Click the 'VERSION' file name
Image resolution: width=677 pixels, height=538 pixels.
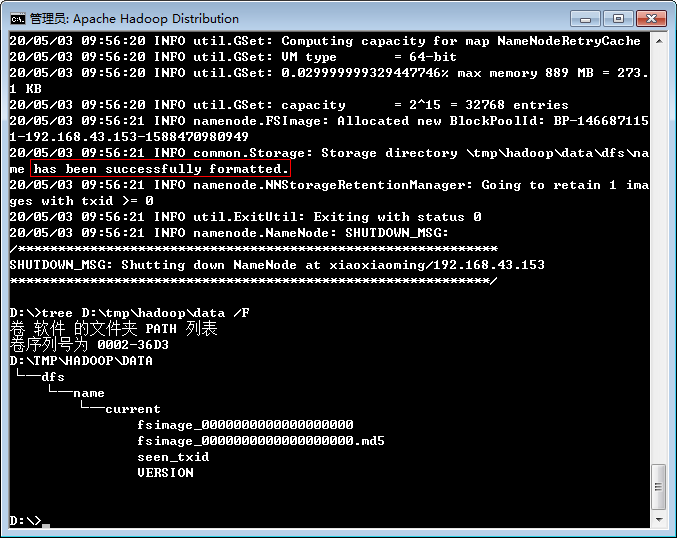click(x=165, y=473)
